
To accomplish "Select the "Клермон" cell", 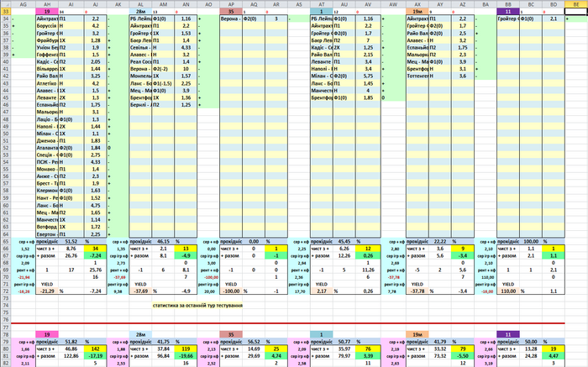I will click(47, 191).
